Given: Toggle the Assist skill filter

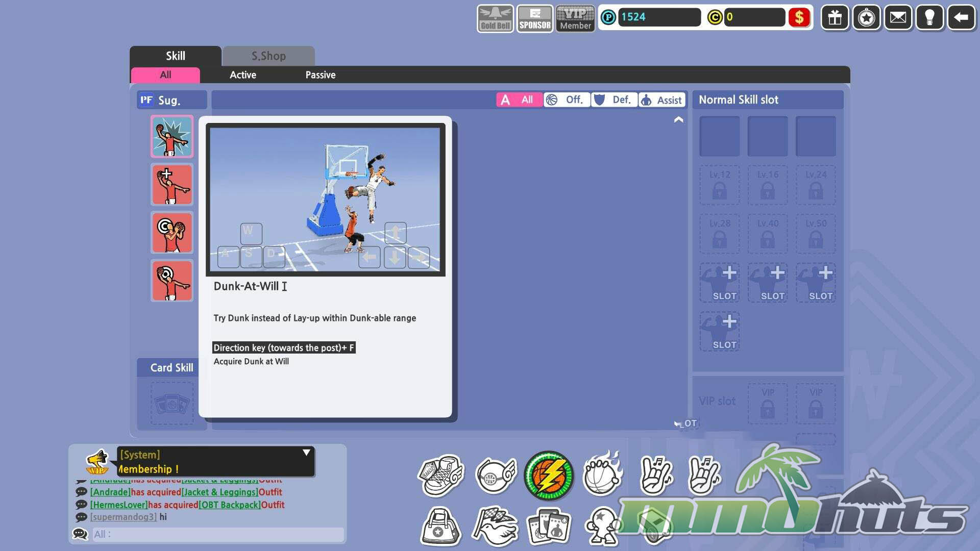Looking at the screenshot, I should click(x=661, y=100).
